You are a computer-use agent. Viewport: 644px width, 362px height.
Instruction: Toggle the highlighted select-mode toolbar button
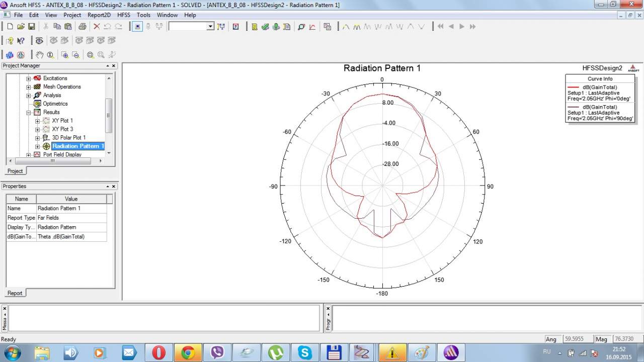137,27
